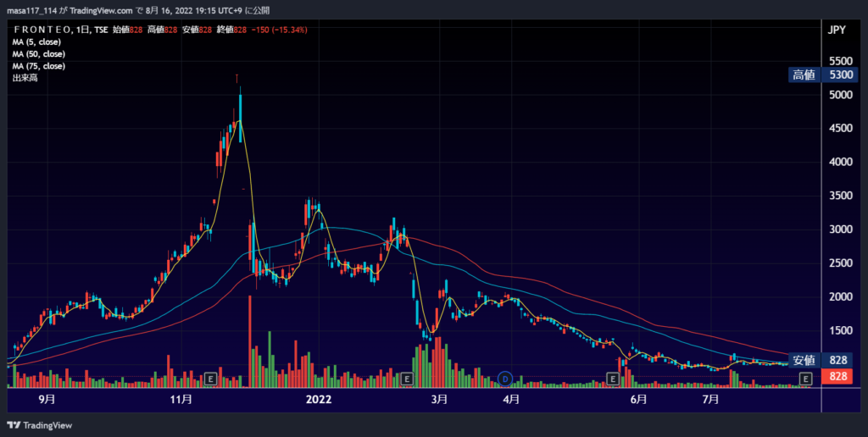Click the masa117_114 author name
Viewport: 868px width, 437px height.
31,10
